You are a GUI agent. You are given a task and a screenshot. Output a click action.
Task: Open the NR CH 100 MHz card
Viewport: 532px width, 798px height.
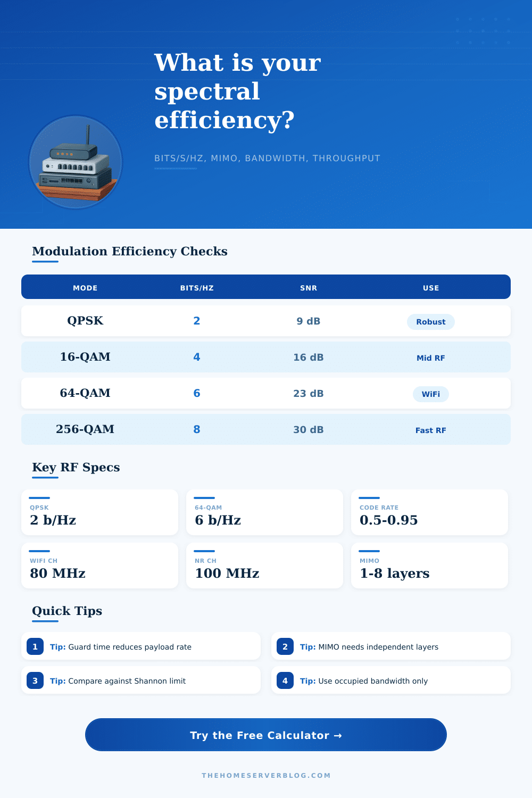[x=264, y=566]
